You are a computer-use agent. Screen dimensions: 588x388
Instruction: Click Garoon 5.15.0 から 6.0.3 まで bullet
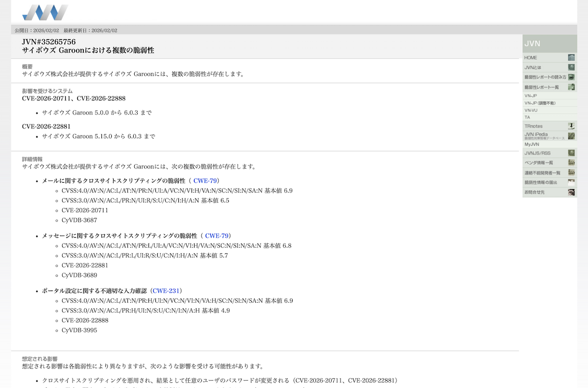98,136
